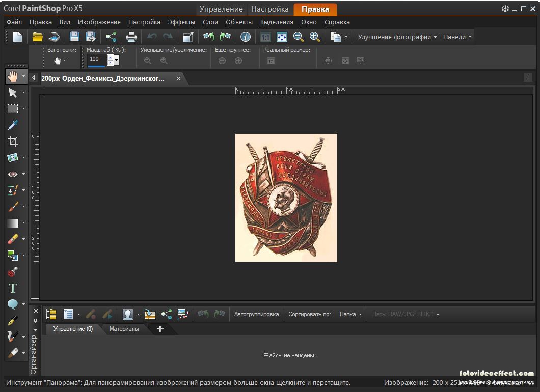Switch to the Настройка workspace tab

pyautogui.click(x=269, y=9)
